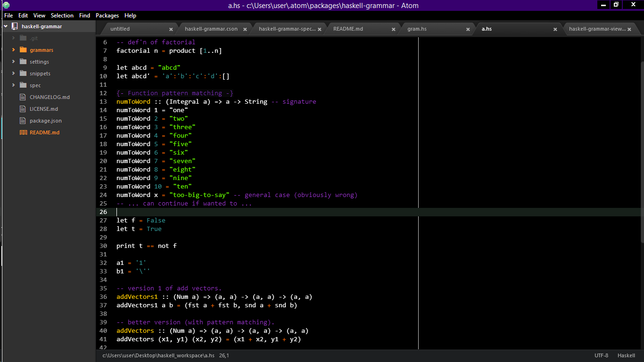Close the haskell-grammar-spec tab
Screen dimensions: 644x362
tap(319, 29)
